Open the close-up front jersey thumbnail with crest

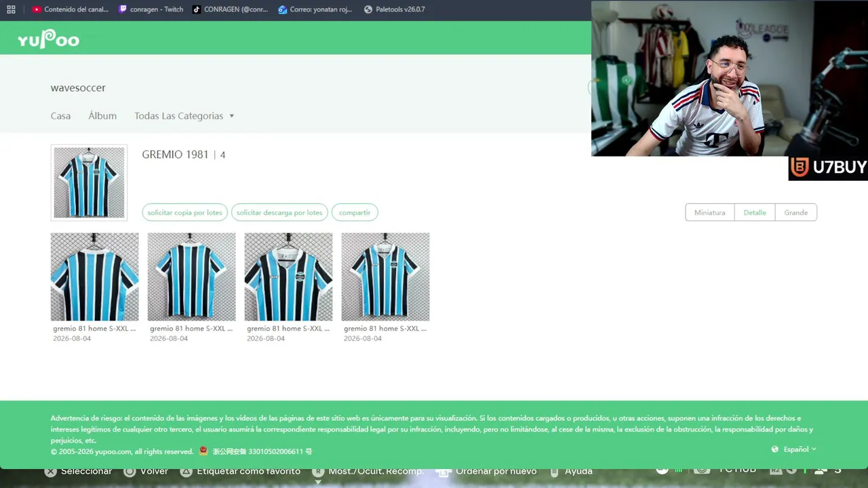[x=289, y=277]
